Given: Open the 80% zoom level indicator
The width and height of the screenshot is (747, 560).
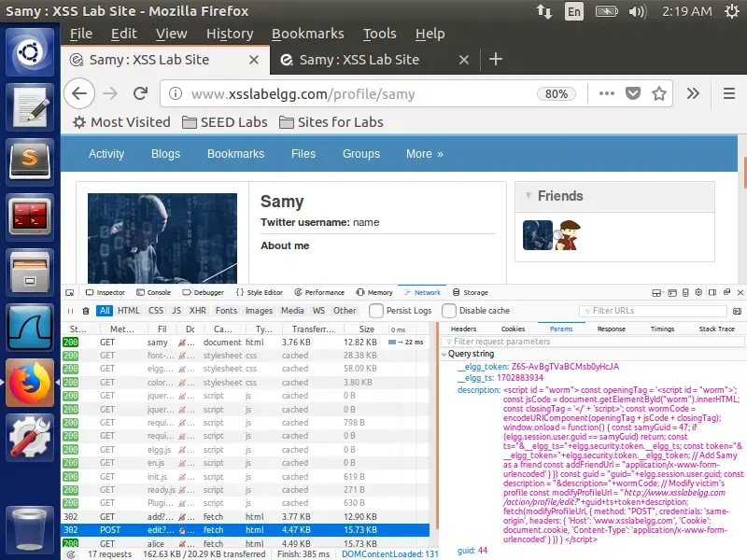Looking at the screenshot, I should 556,94.
